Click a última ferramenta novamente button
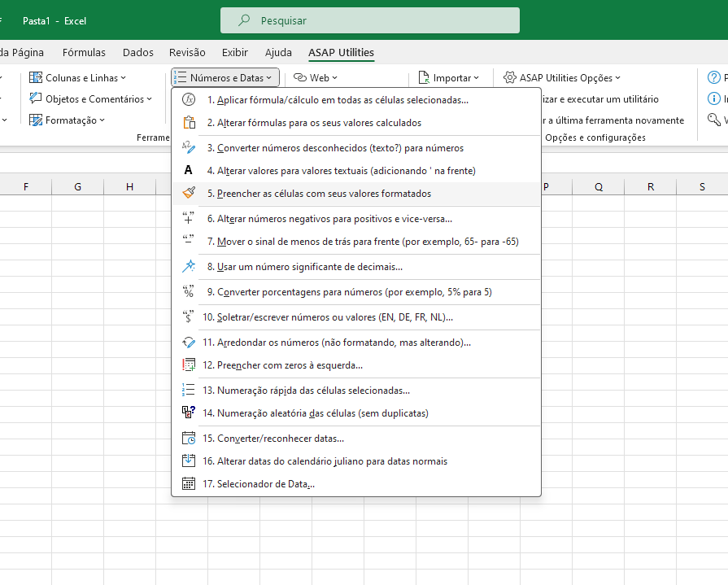Image resolution: width=728 pixels, height=585 pixels. pyautogui.click(x=612, y=120)
